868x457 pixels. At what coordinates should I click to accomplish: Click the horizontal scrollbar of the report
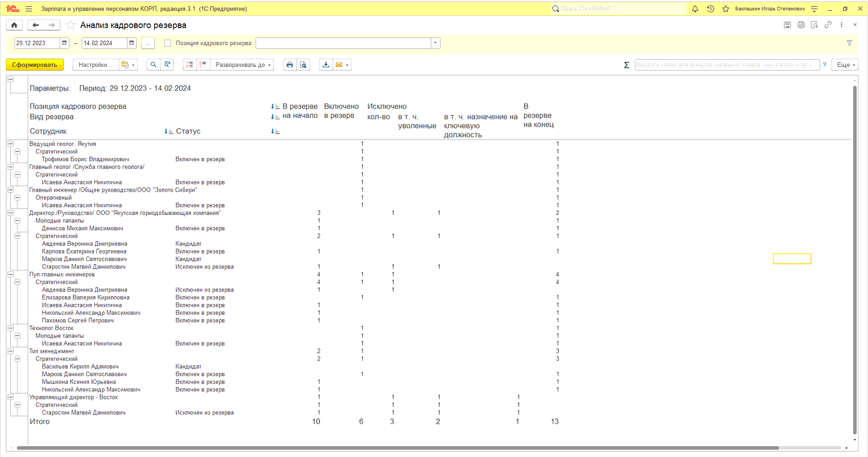pyautogui.click(x=398, y=448)
